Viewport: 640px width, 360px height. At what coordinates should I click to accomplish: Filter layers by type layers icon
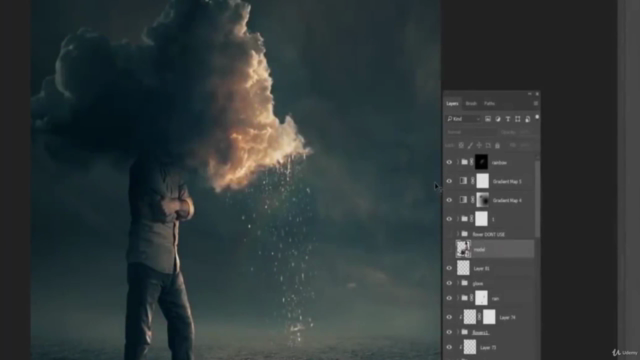point(508,119)
